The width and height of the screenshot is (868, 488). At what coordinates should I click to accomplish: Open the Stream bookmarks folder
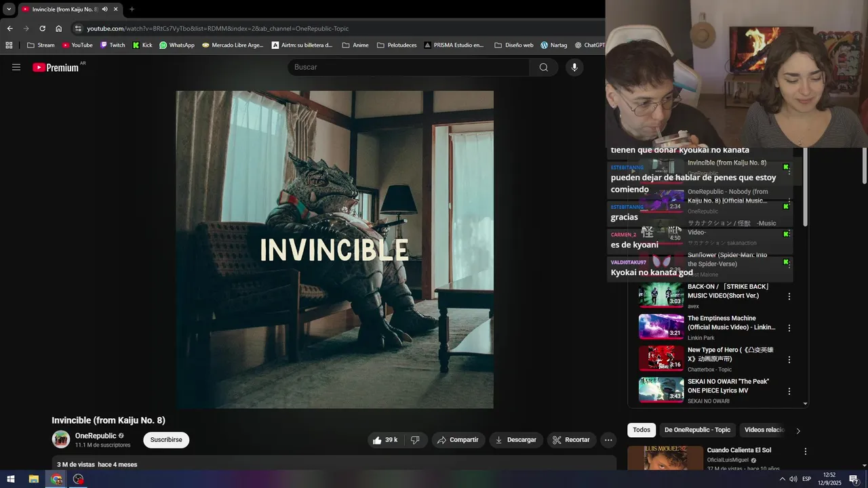[x=41, y=45]
